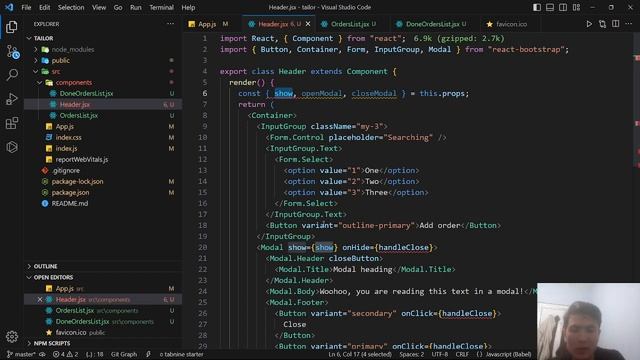Open the Edit menu
The image size is (640, 360).
coord(44,7)
